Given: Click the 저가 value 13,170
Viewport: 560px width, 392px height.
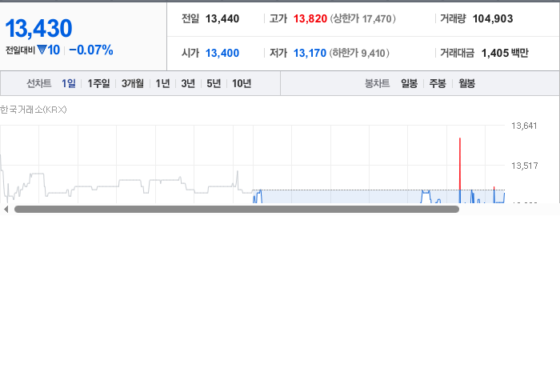Looking at the screenshot, I should click(x=310, y=53).
